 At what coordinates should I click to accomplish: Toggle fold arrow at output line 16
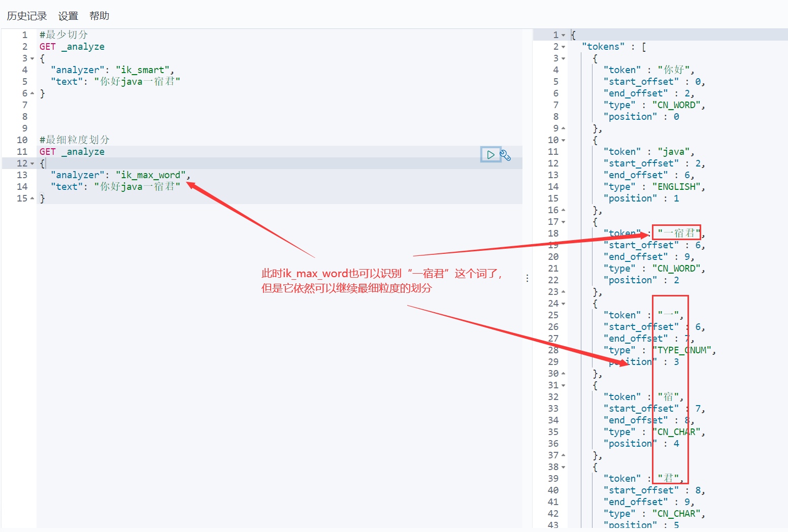click(564, 210)
